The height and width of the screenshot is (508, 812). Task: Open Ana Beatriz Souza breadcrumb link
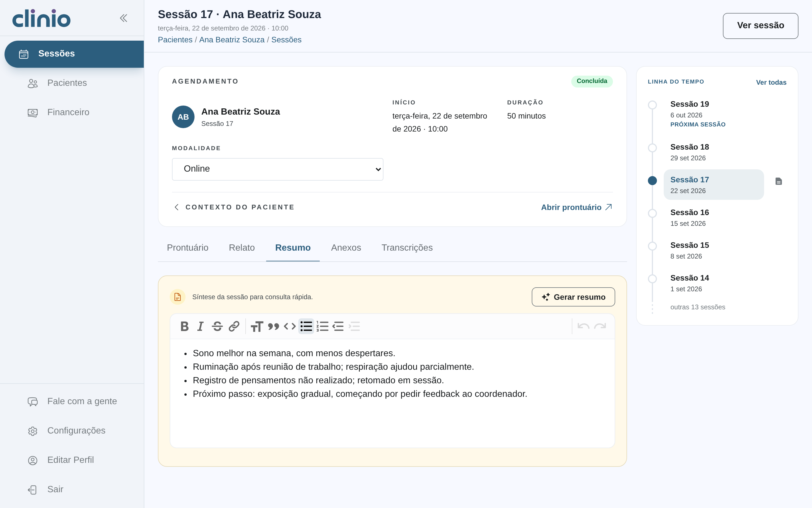232,40
